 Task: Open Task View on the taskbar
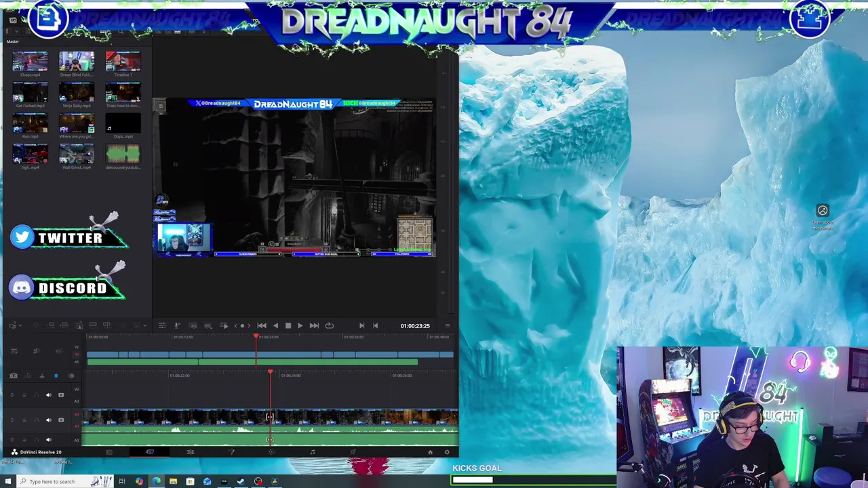coord(122,481)
